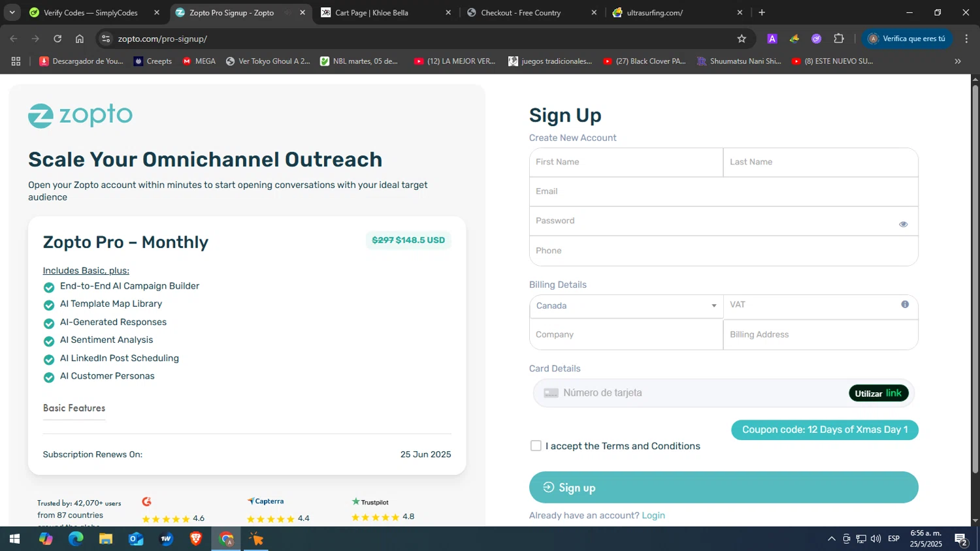Open the MEGA bookmark
Viewport: 980px width, 551px height.
coord(199,61)
